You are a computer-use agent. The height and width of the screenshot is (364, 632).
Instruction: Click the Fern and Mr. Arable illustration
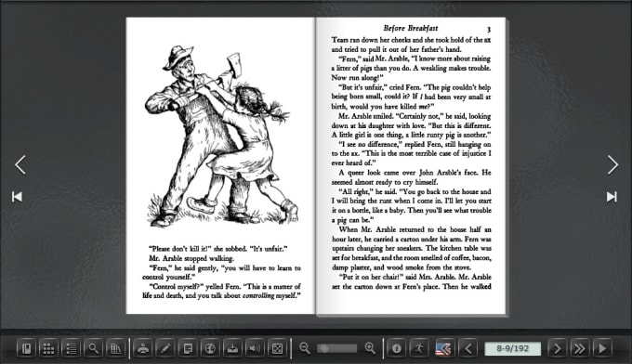point(222,136)
